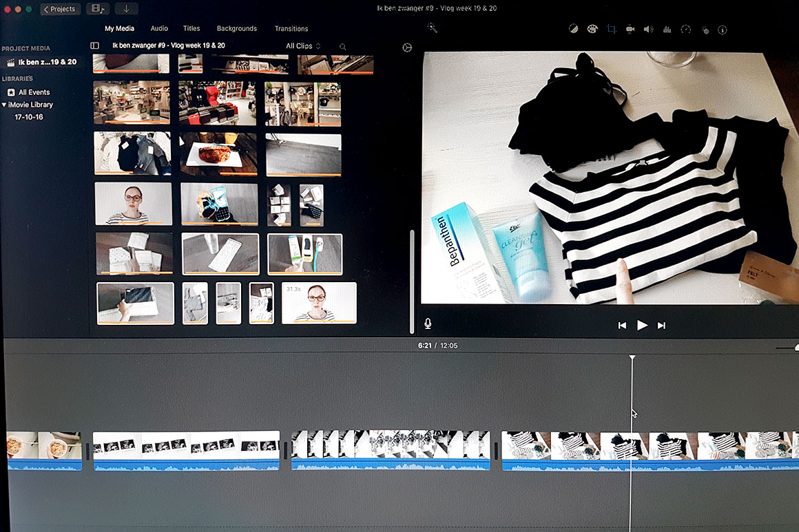Select the croissant on plate clip thumbnail
This screenshot has height=532, width=799.
218,155
